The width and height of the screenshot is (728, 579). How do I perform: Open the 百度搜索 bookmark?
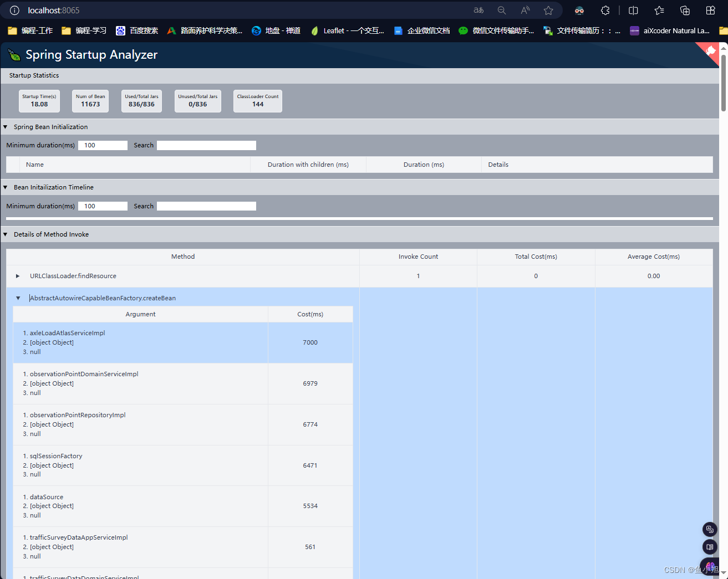coord(137,30)
